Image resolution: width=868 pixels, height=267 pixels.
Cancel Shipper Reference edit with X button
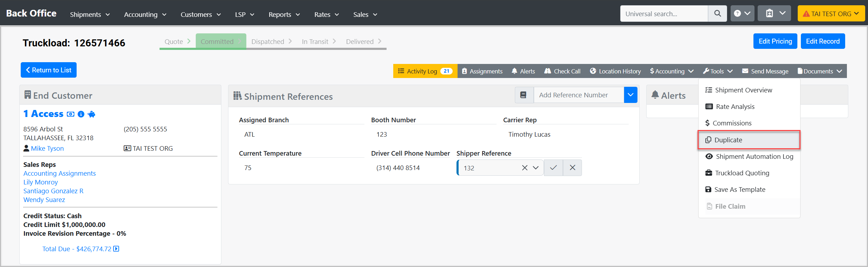[572, 168]
